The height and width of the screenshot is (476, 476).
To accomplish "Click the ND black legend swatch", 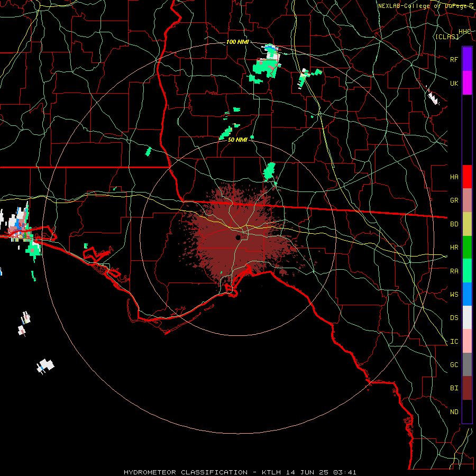I will click(x=467, y=411).
